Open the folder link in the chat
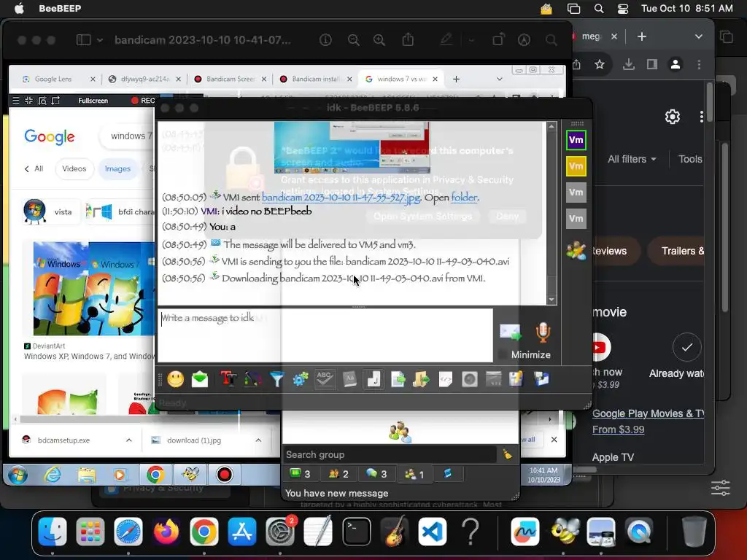 click(464, 197)
